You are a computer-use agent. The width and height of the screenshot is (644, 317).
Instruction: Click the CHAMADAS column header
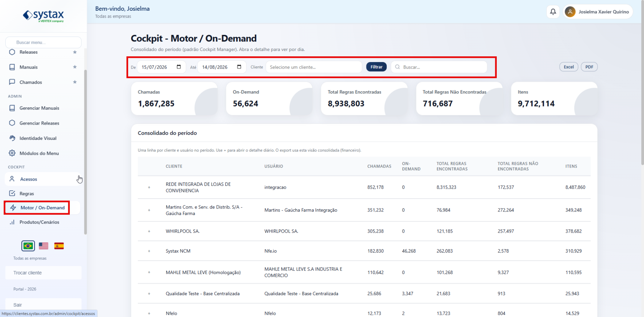(x=379, y=166)
